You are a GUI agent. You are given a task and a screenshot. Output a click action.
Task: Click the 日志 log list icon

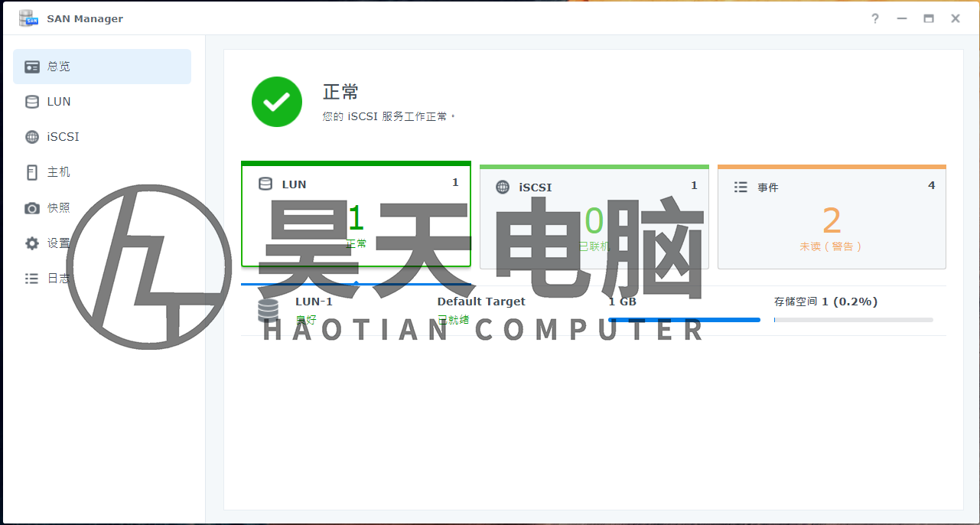31,278
